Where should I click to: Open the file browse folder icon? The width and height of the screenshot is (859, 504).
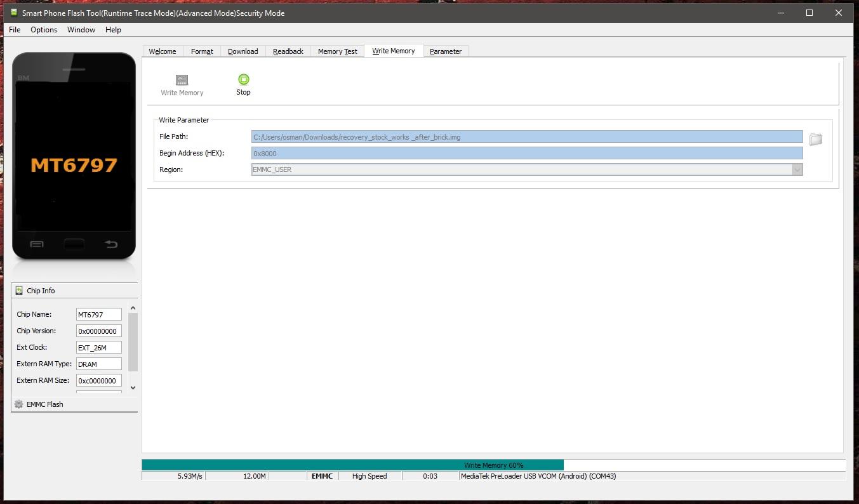coord(816,139)
